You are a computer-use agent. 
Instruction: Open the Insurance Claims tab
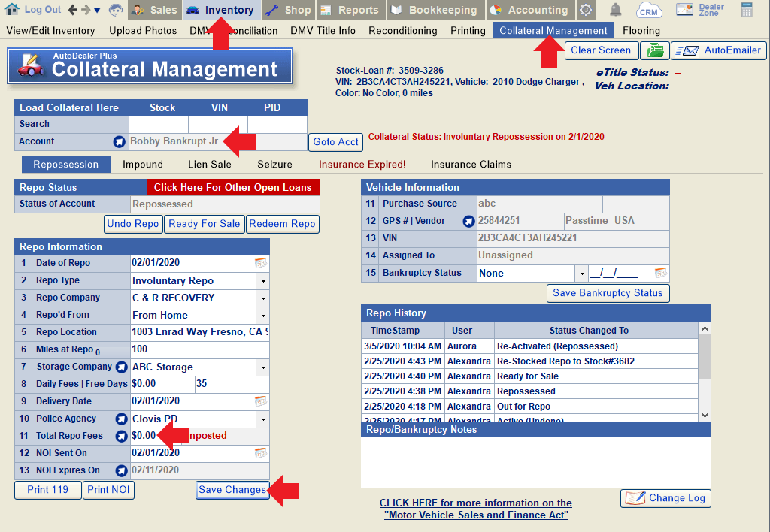click(471, 165)
